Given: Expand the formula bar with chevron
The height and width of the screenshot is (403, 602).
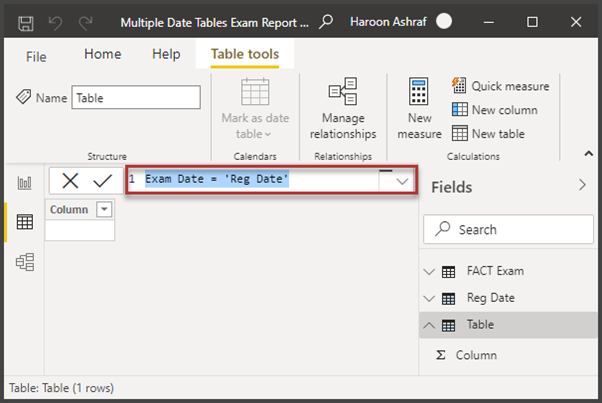Looking at the screenshot, I should pyautogui.click(x=402, y=181).
